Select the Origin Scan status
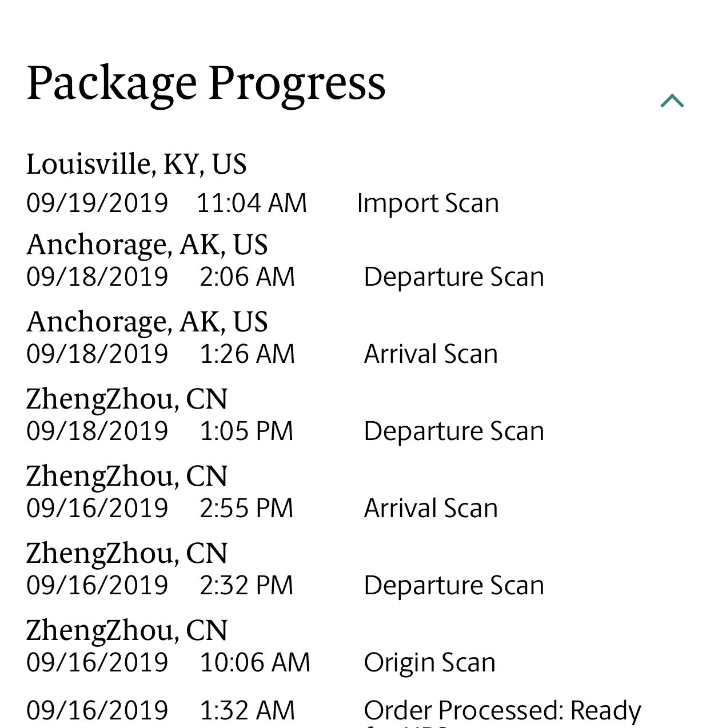Viewport: 710px width, 728px height. [x=429, y=662]
